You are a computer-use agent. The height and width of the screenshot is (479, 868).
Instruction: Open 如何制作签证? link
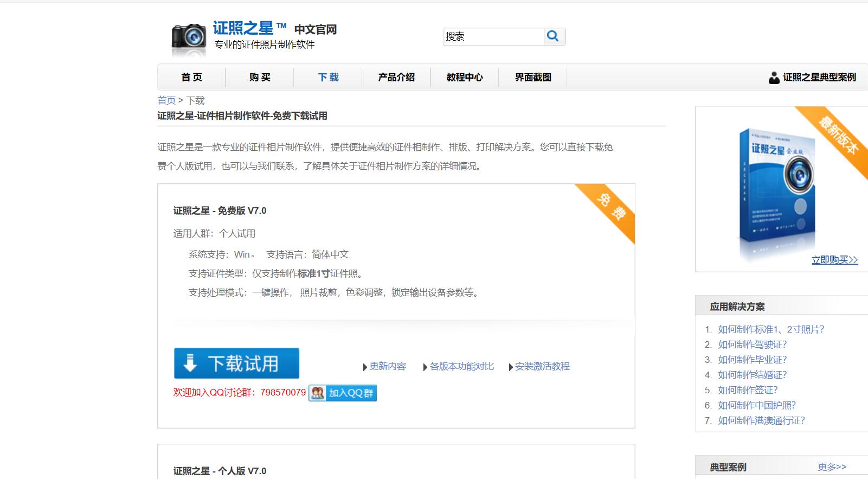[748, 390]
